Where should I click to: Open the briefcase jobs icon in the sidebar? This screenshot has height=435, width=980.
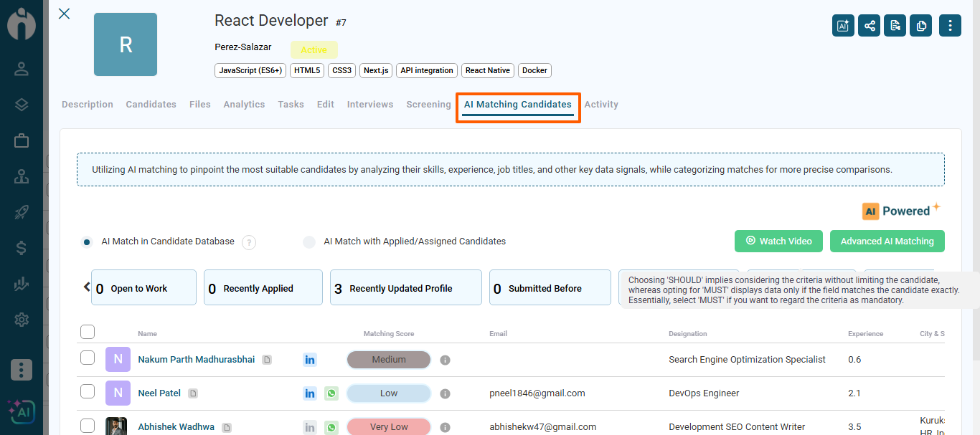(x=22, y=140)
